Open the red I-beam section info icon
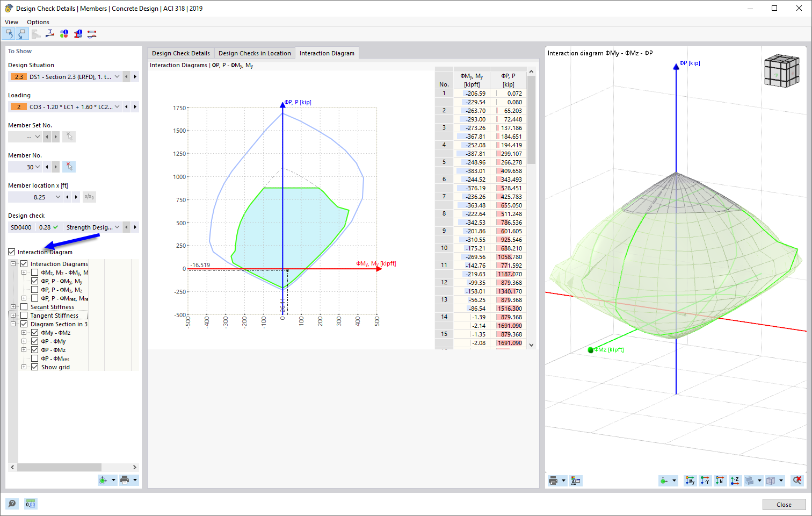 [78, 34]
